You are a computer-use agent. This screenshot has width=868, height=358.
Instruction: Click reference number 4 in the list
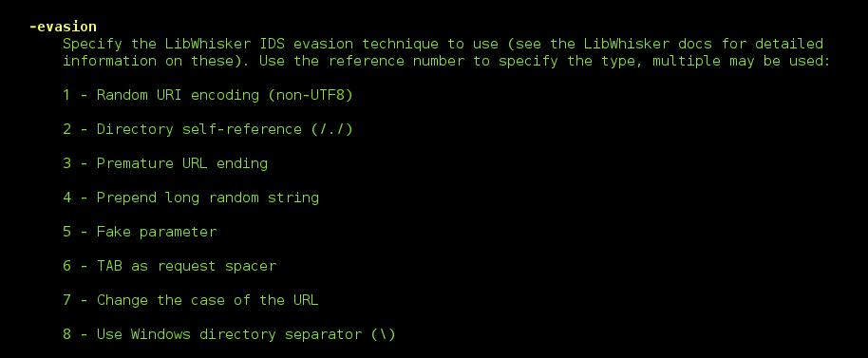[x=67, y=198]
